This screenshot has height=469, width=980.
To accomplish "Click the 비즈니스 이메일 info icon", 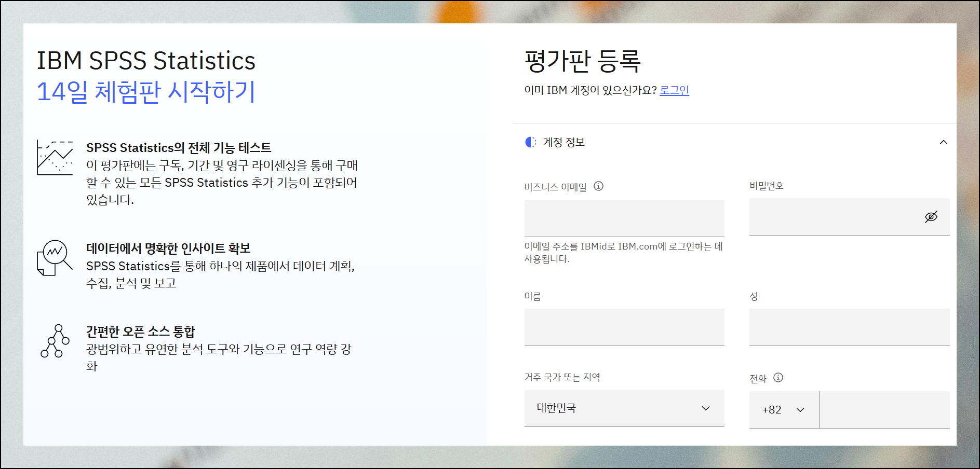I will tap(599, 186).
